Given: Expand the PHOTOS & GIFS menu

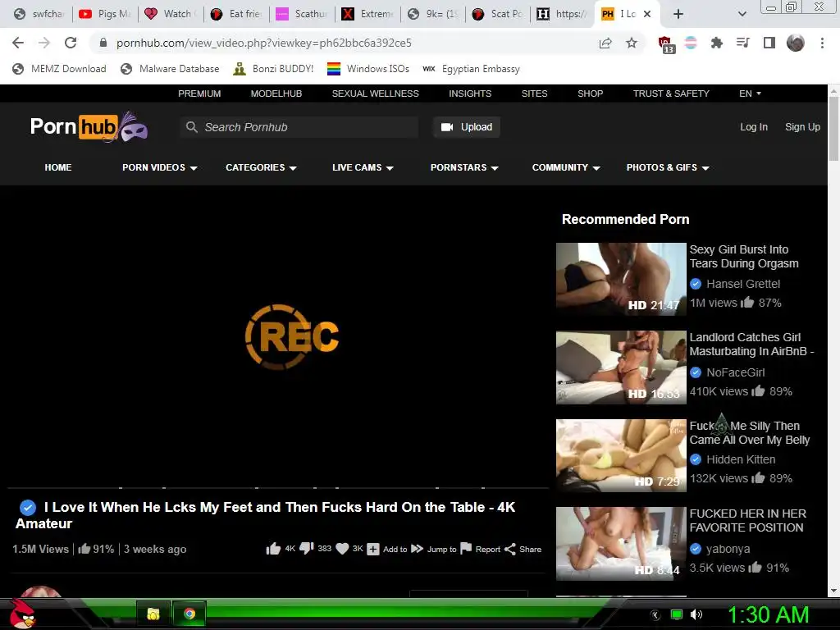Looking at the screenshot, I should tap(668, 167).
